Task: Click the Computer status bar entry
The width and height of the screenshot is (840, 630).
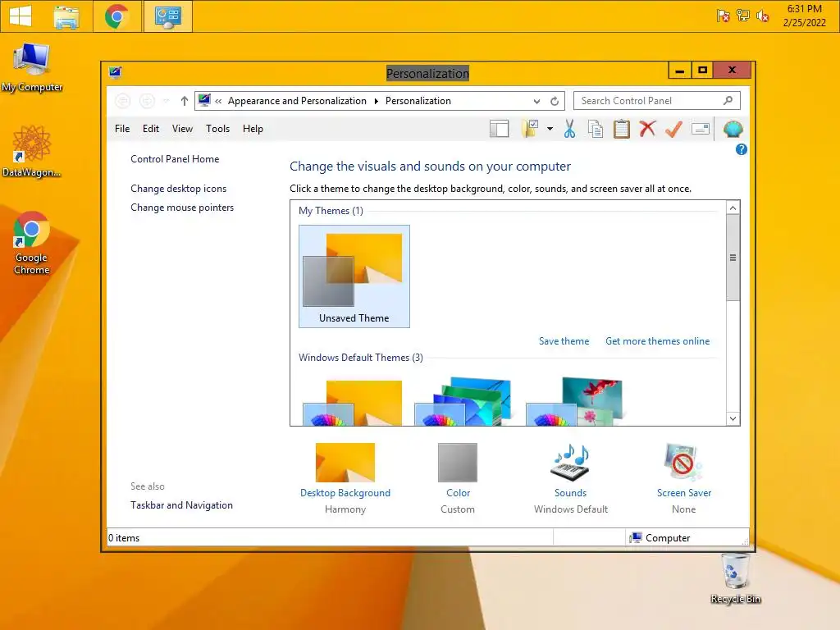Action: (x=660, y=538)
